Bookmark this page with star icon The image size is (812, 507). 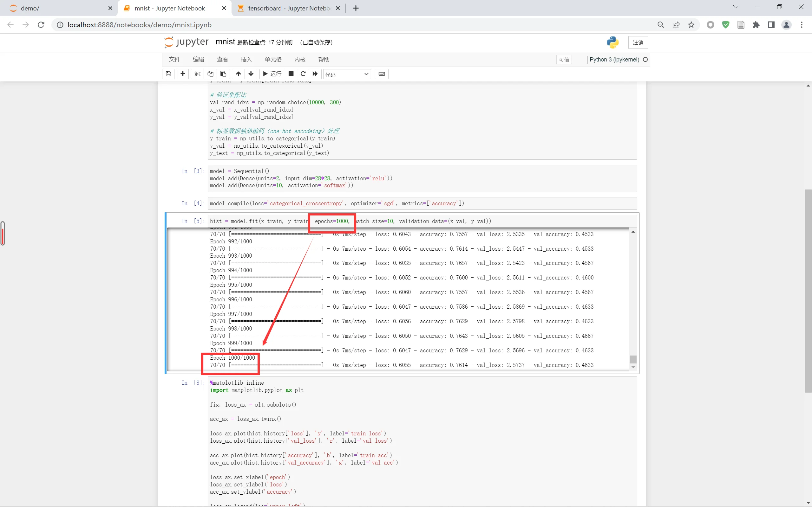691,25
